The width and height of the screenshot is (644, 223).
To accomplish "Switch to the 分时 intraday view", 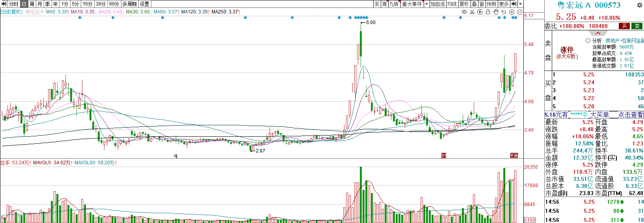I will [14, 4].
